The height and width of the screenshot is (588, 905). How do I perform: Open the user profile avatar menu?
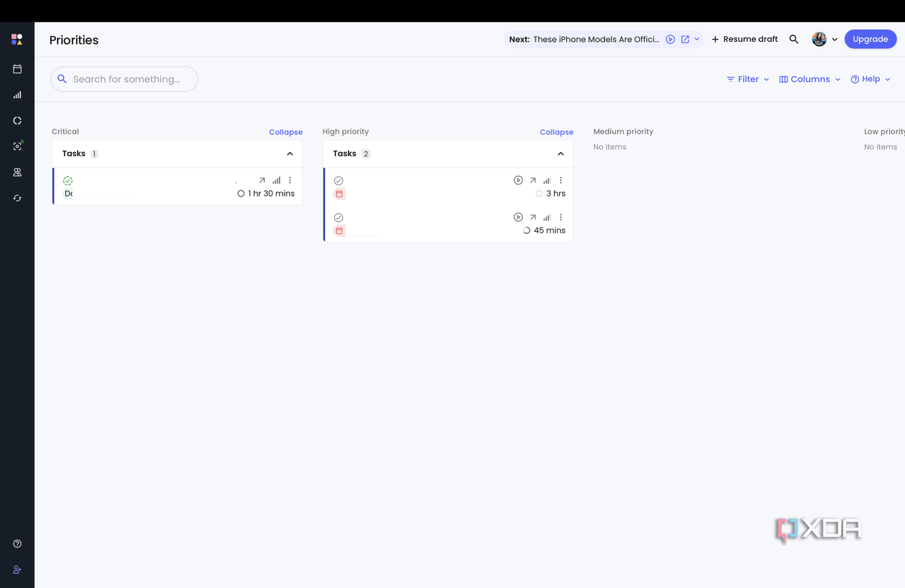[825, 40]
